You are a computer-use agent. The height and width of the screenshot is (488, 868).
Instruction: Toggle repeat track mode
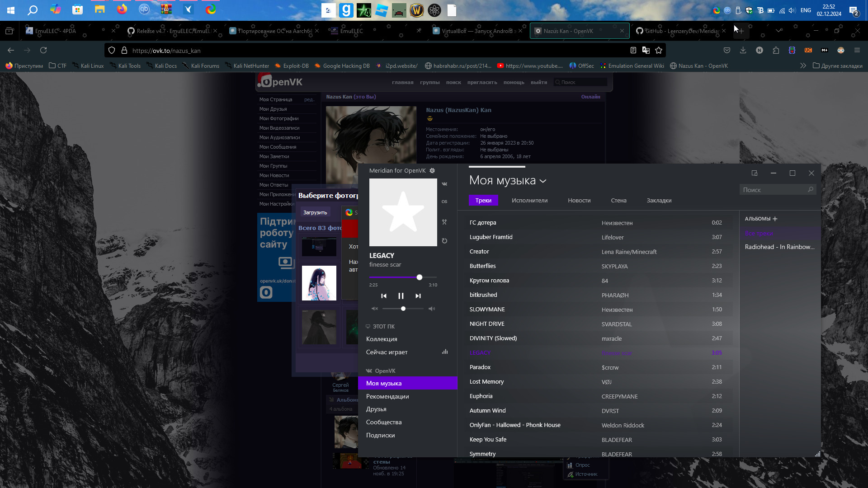pos(444,241)
